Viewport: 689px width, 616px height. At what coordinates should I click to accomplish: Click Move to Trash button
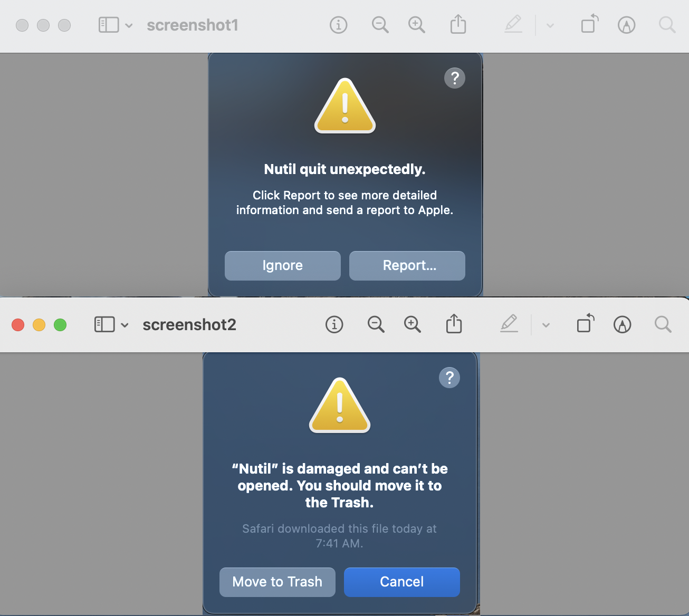(277, 582)
